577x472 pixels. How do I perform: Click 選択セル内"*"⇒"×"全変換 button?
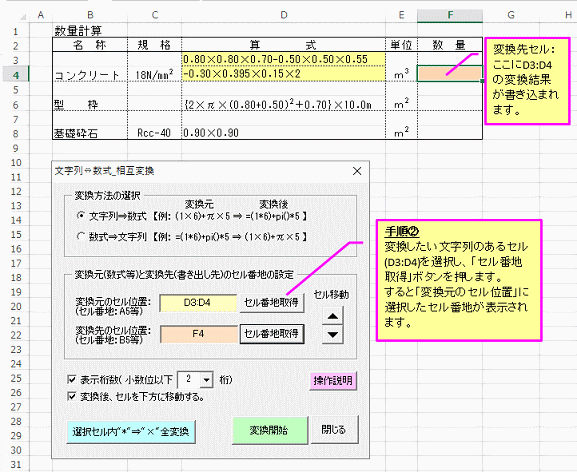click(x=131, y=432)
